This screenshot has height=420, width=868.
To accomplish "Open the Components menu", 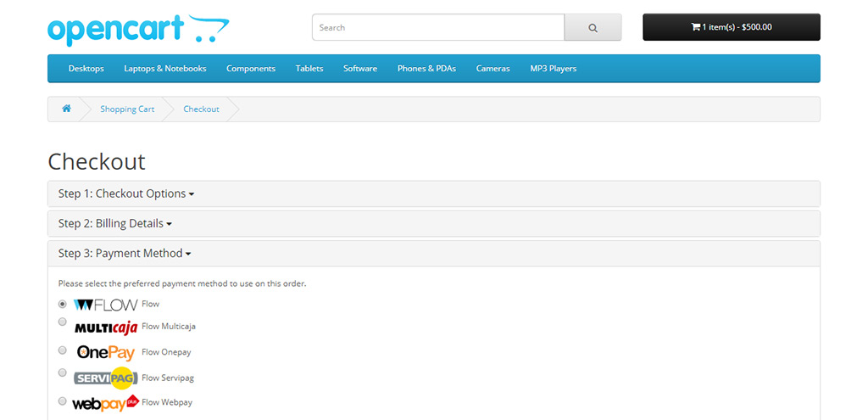I will point(251,68).
